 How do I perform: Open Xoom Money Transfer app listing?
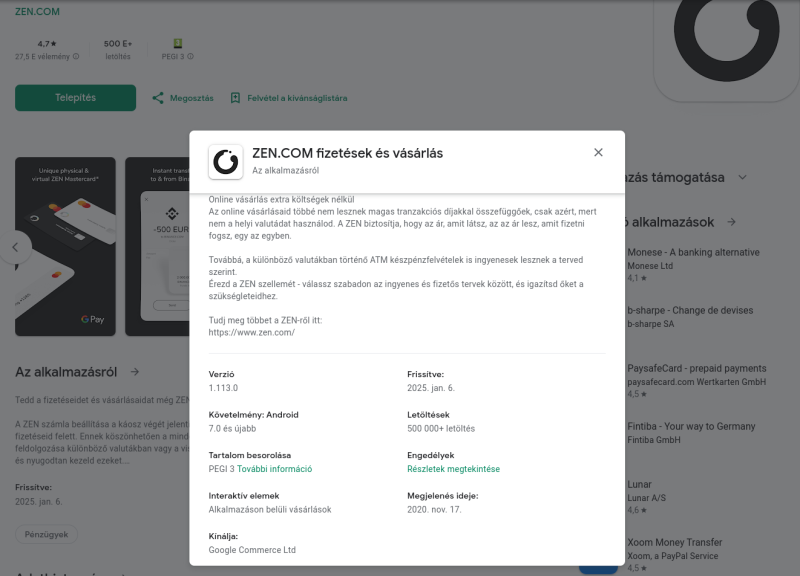click(x=674, y=555)
